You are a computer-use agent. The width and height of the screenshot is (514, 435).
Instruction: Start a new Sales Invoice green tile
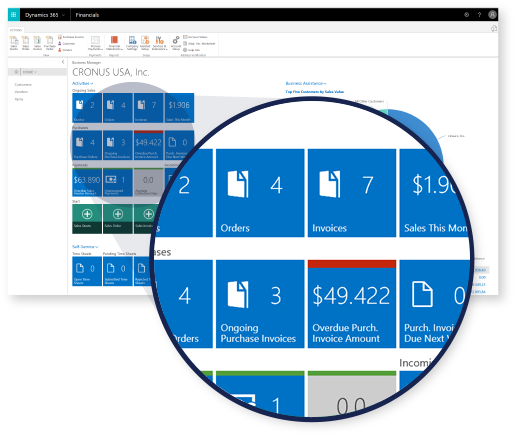pyautogui.click(x=145, y=219)
